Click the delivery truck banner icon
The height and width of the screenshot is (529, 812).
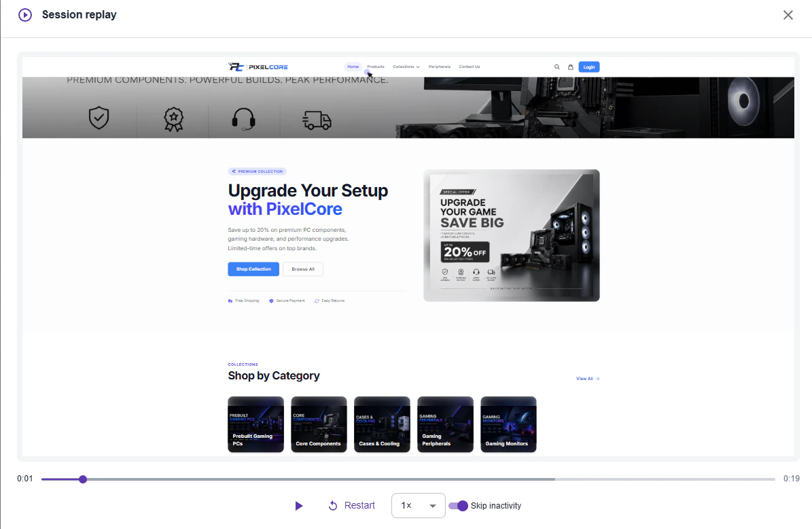(x=317, y=120)
